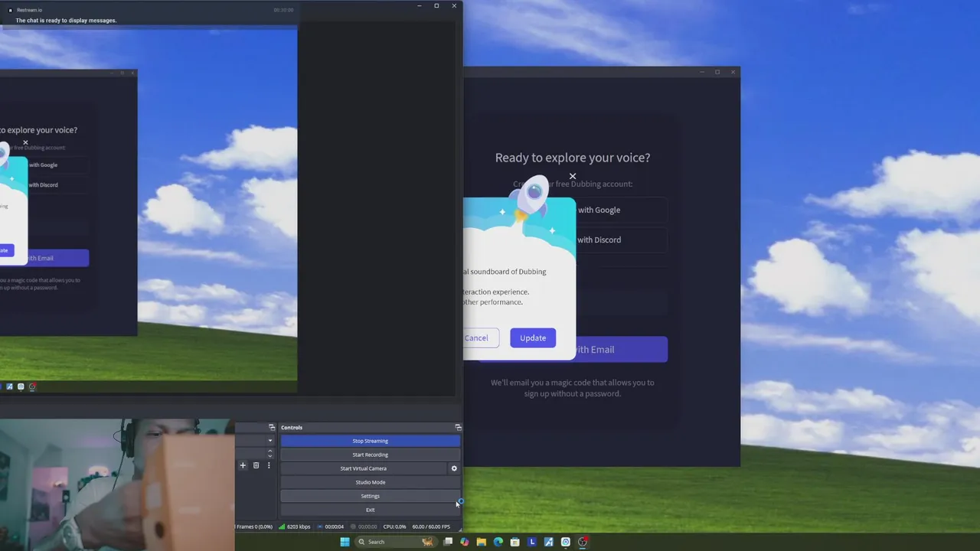
Task: Pop out the dock left of Controls
Action: [x=271, y=427]
